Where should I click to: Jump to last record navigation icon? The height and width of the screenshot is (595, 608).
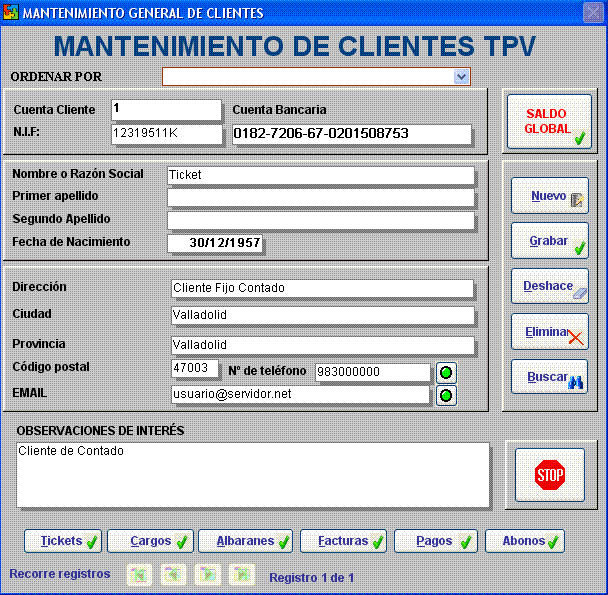242,575
